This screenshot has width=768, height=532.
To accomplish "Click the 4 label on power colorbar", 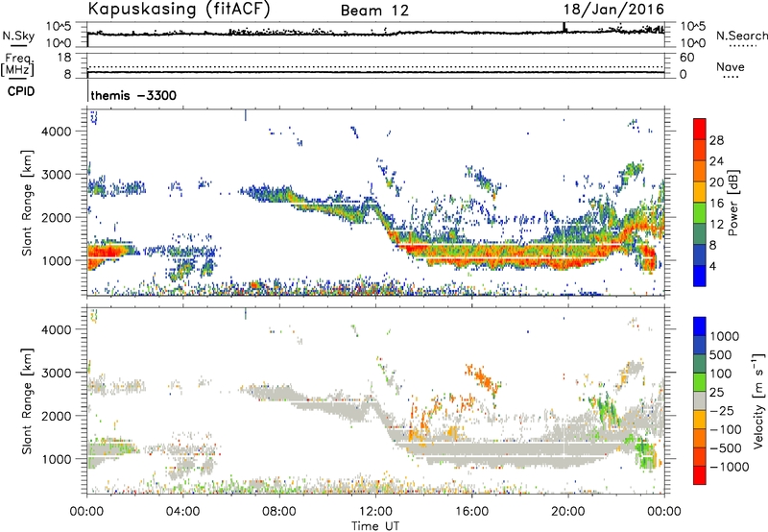I will [713, 266].
